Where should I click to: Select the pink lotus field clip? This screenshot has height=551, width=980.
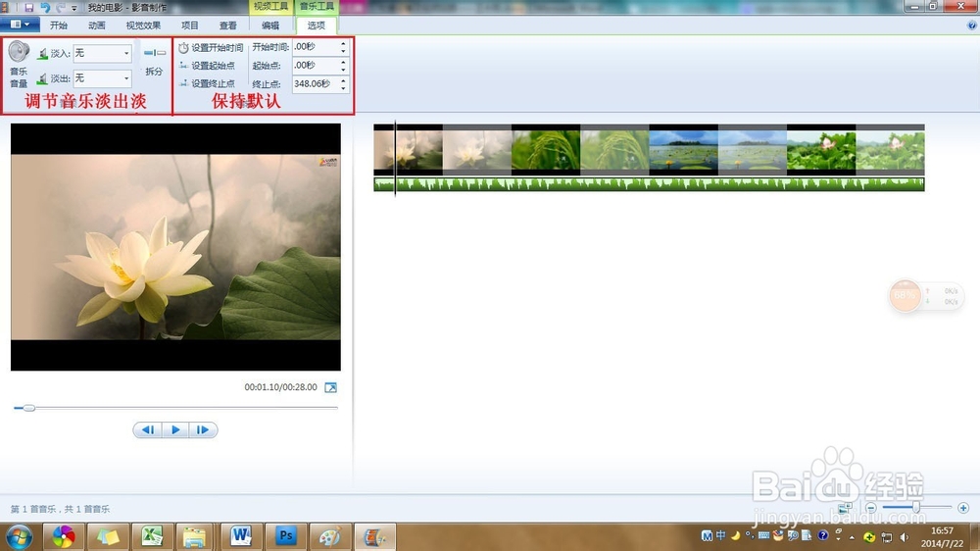[x=820, y=149]
